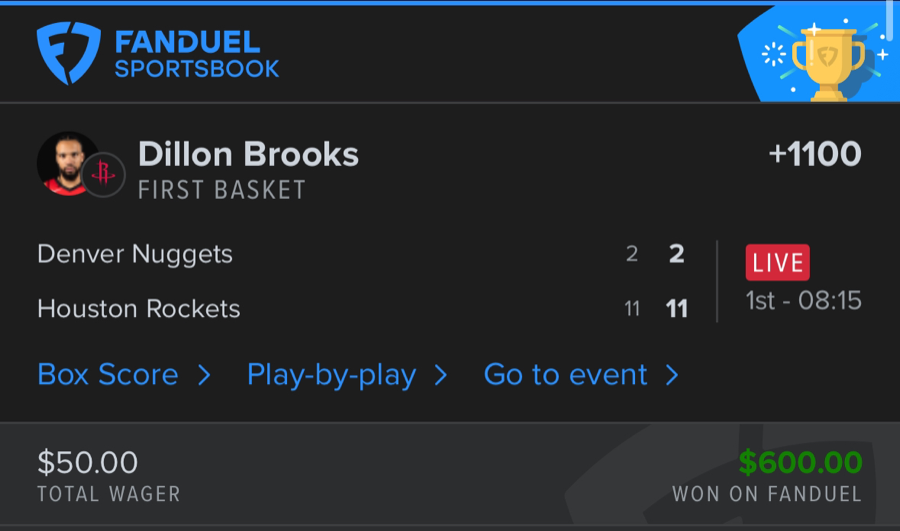Click the FanDuel shield logo
Viewport: 900px width, 531px height.
[69, 53]
